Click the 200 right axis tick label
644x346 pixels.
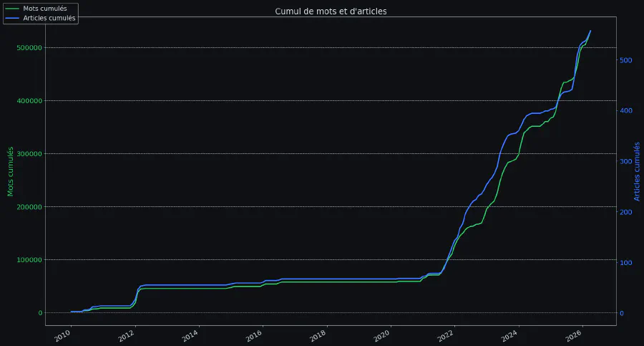[626, 212]
